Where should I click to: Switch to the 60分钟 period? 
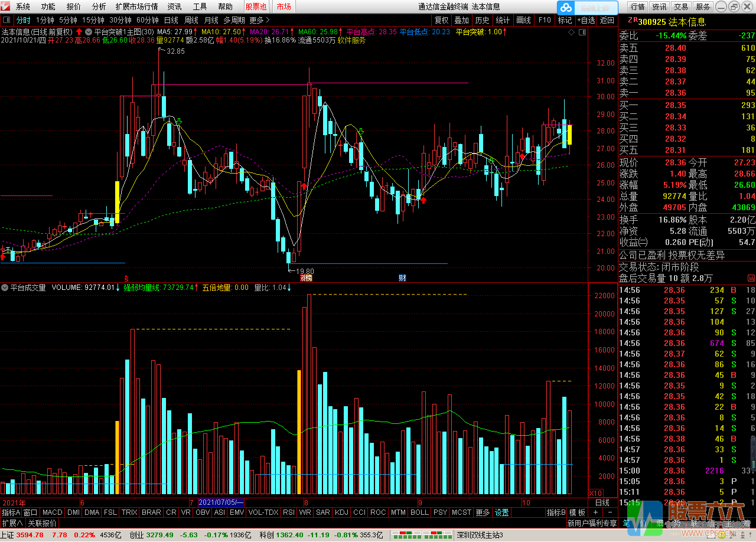point(148,20)
